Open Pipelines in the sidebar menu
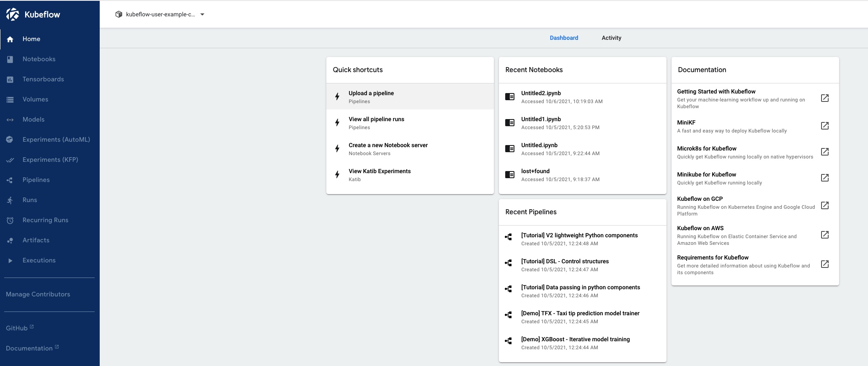The width and height of the screenshot is (868, 366). click(50, 180)
